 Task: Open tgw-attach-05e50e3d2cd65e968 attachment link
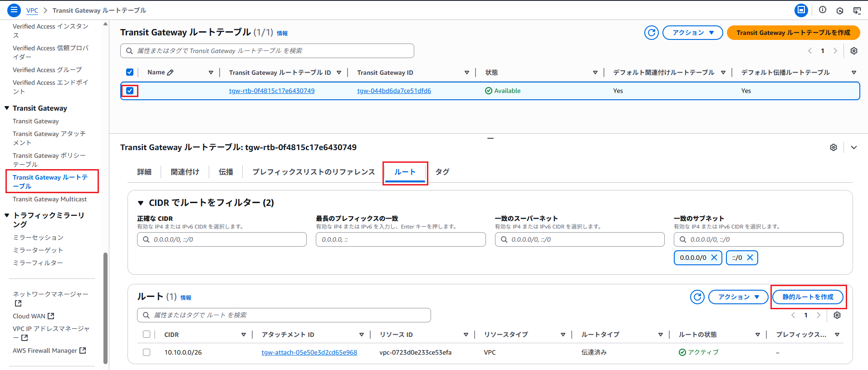(309, 352)
